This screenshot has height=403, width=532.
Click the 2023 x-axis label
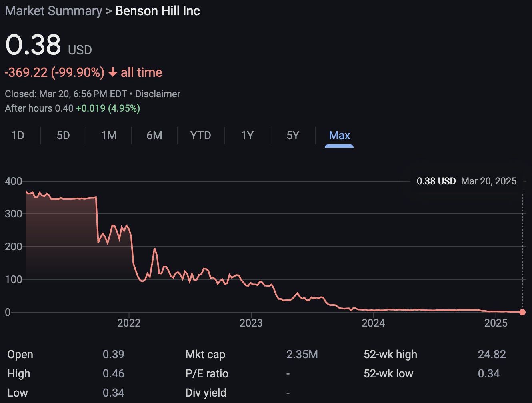(251, 323)
